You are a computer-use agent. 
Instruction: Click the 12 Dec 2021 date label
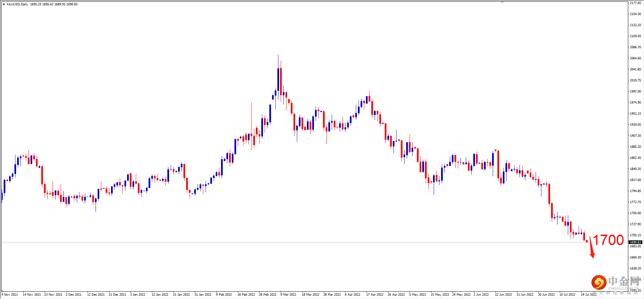pos(96,294)
